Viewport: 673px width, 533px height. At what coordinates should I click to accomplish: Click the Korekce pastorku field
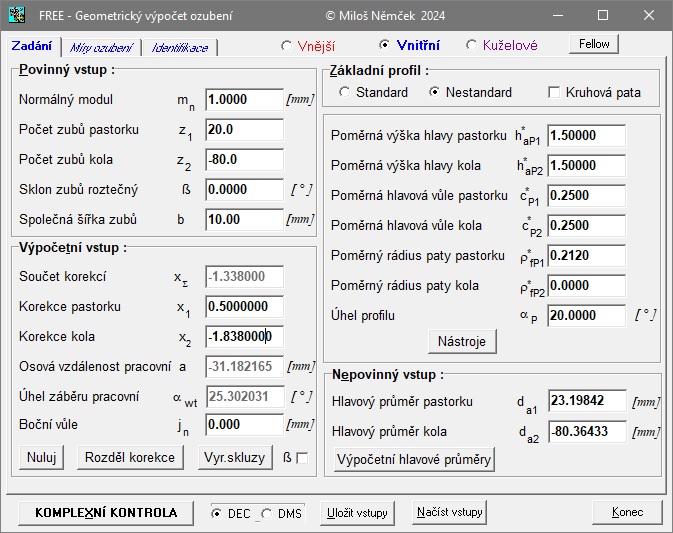(x=244, y=306)
